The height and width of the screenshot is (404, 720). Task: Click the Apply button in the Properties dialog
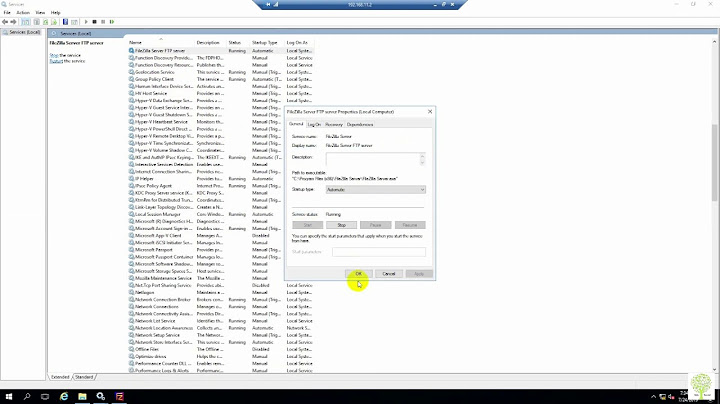(x=419, y=274)
